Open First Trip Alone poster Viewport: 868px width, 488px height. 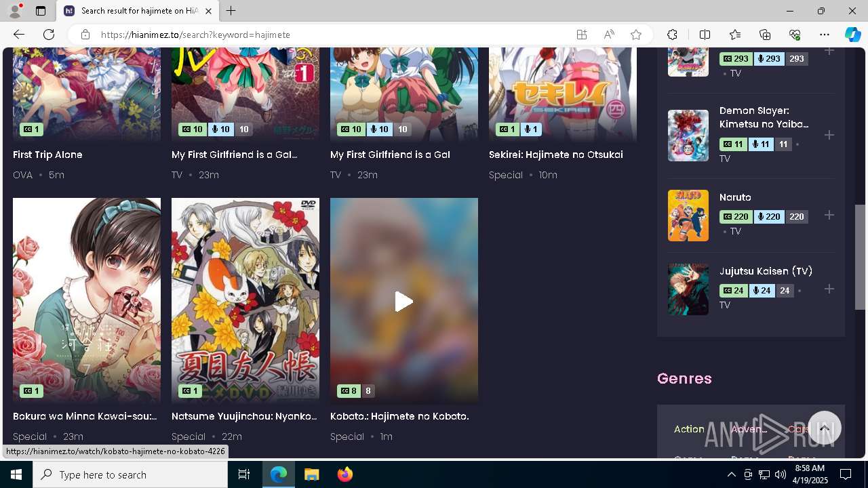pos(87,95)
